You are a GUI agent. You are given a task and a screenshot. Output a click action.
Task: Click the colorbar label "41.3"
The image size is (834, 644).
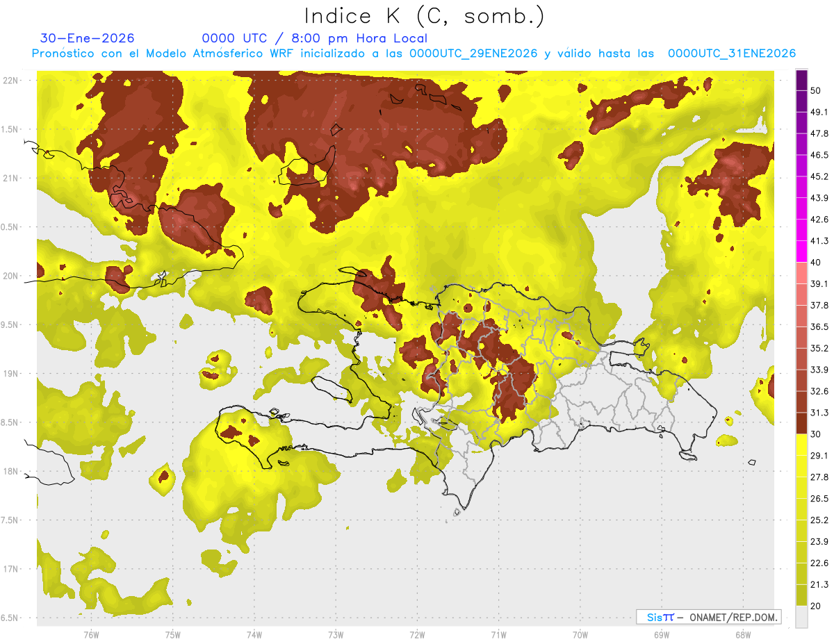pyautogui.click(x=819, y=241)
